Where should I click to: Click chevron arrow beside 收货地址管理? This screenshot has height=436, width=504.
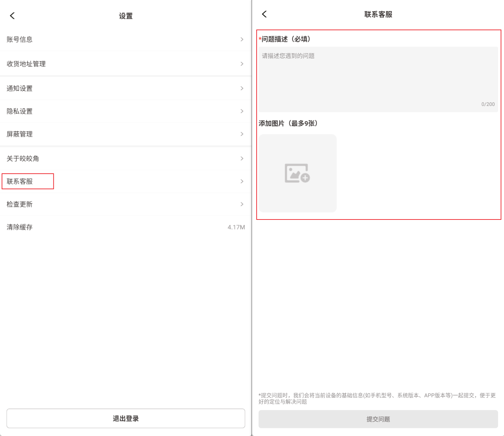(x=242, y=64)
